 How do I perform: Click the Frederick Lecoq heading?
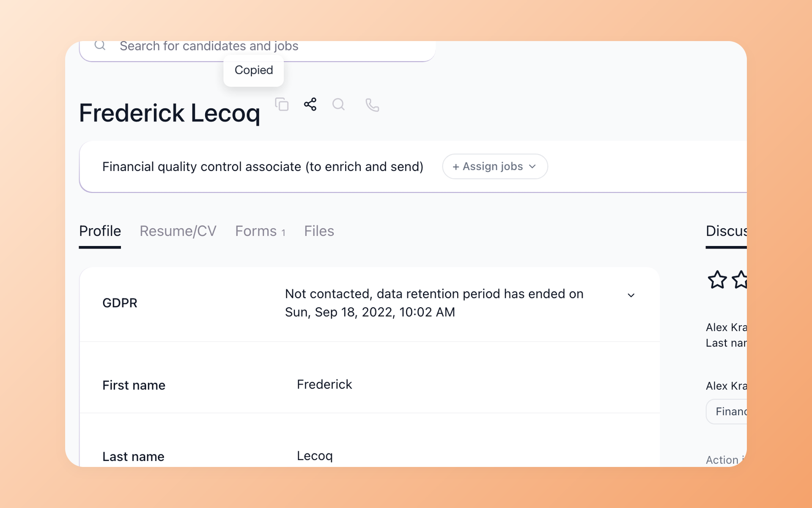pos(170,113)
